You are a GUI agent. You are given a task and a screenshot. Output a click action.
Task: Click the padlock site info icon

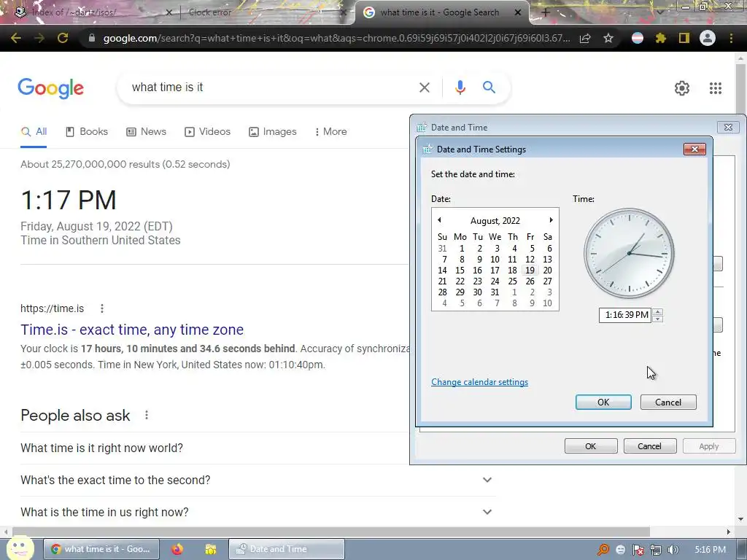coord(92,38)
